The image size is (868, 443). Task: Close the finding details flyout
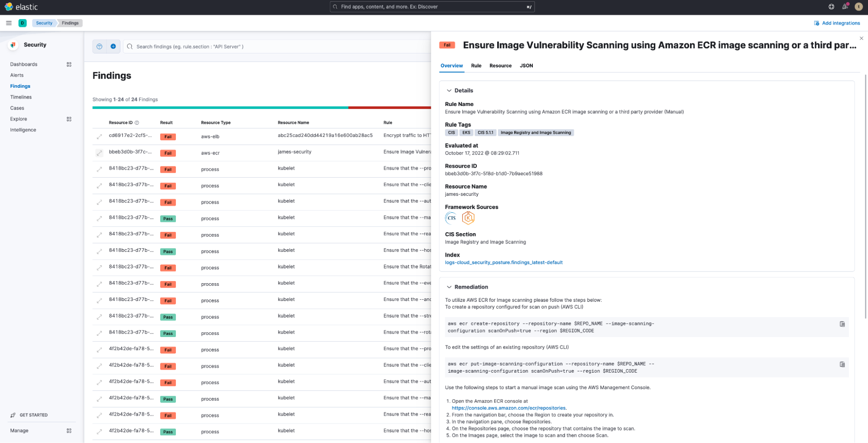pyautogui.click(x=861, y=38)
